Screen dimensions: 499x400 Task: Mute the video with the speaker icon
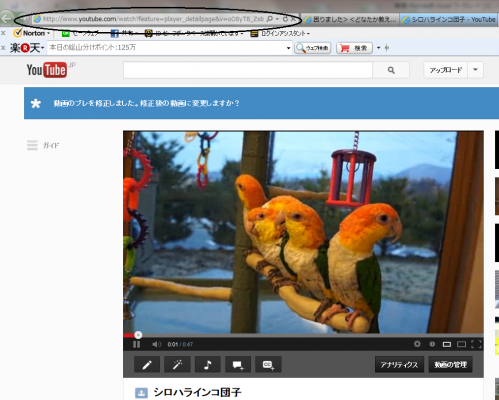(x=156, y=344)
